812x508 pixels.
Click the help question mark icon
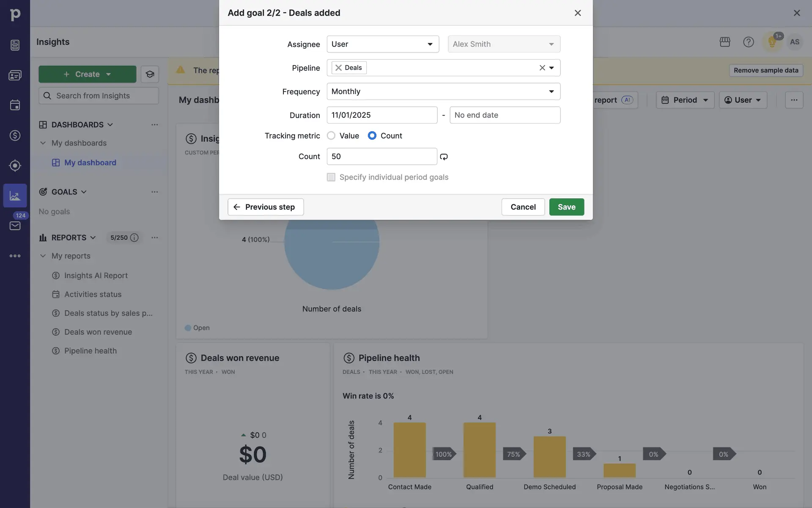click(748, 42)
